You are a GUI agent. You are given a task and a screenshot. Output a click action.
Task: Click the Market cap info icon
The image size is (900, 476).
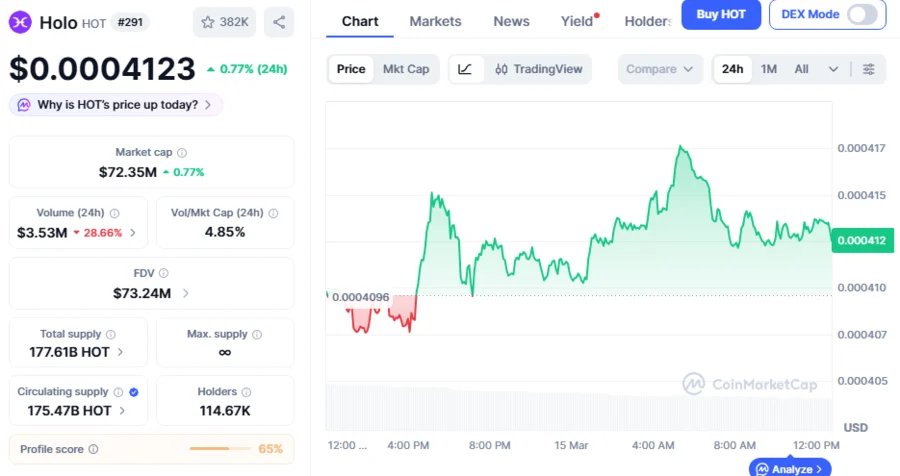182,153
